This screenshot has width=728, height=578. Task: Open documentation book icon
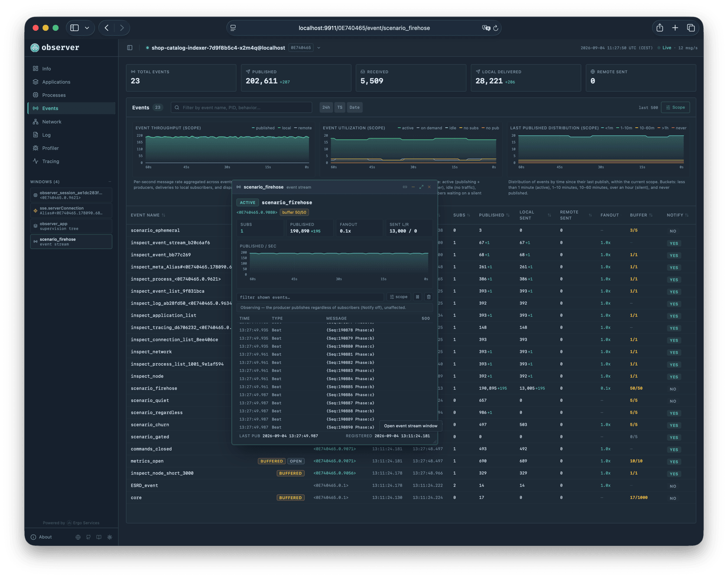click(99, 537)
